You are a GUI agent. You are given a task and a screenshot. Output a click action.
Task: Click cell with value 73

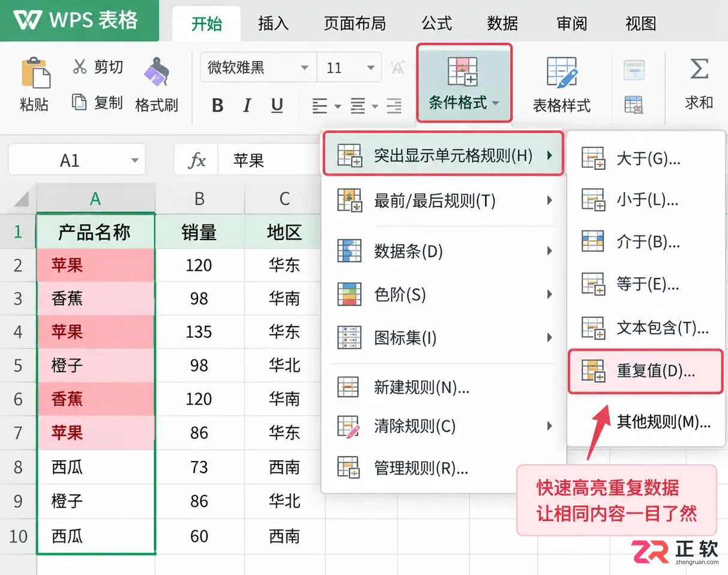199,467
